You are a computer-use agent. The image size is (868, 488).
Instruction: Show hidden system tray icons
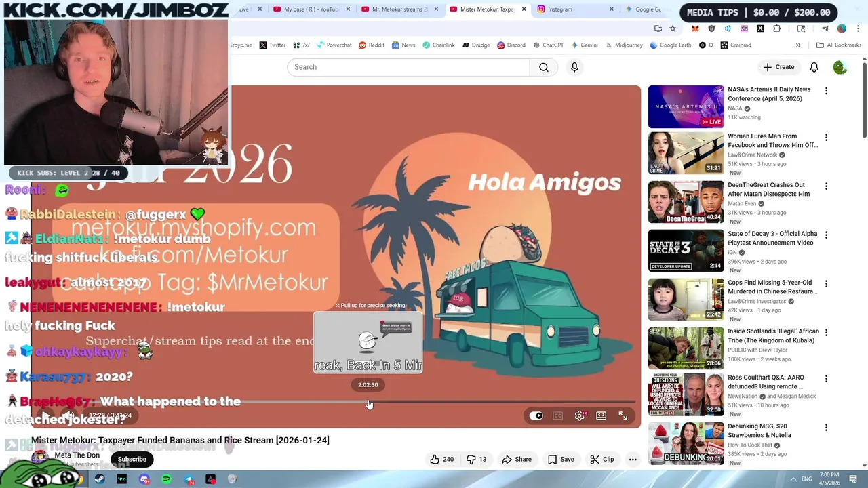coord(793,479)
